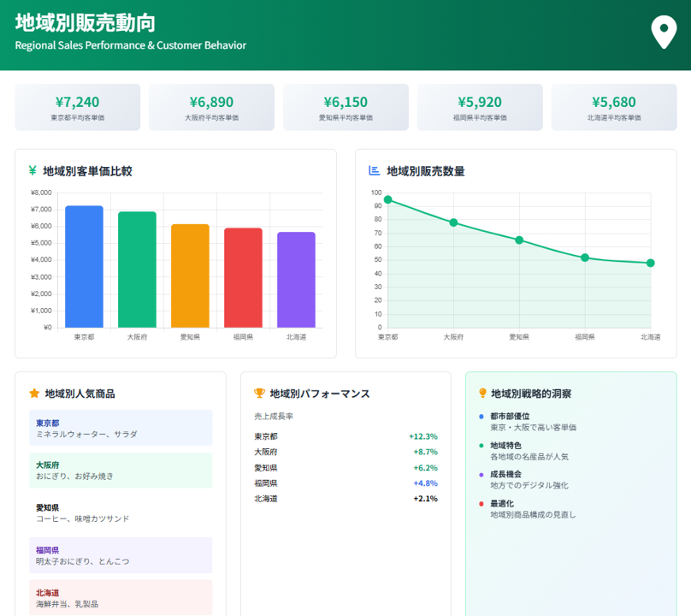Select the ¥6,150 愛知県 average card
Viewport: 691px width, 616px height.
coord(345,108)
